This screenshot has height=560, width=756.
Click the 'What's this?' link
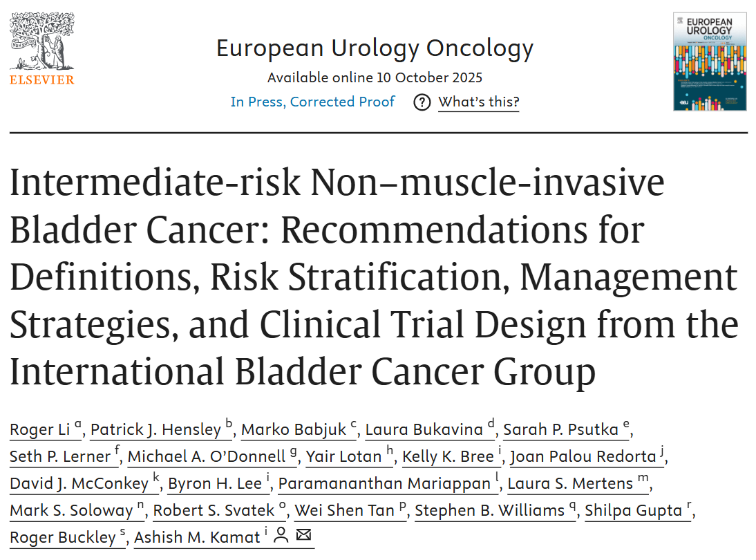coord(478,102)
